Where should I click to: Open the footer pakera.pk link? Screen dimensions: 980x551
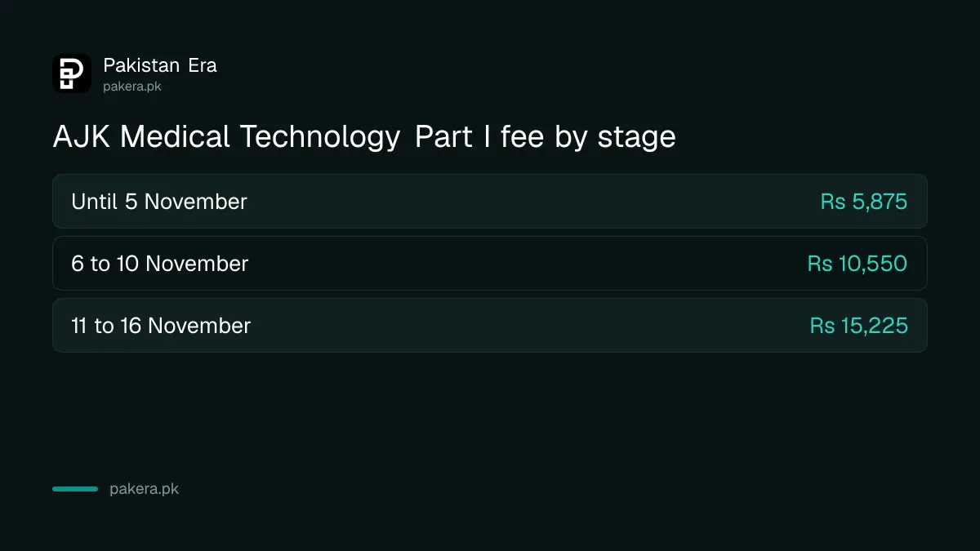[144, 490]
